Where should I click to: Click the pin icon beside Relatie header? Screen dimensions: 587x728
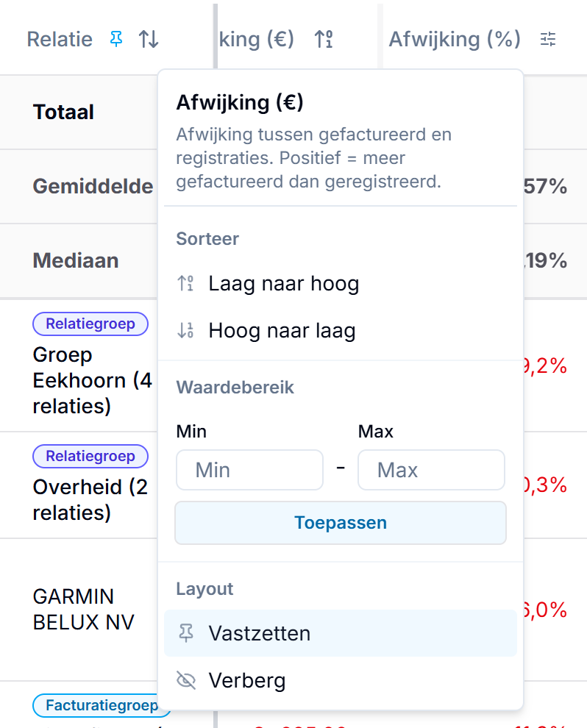[116, 39]
